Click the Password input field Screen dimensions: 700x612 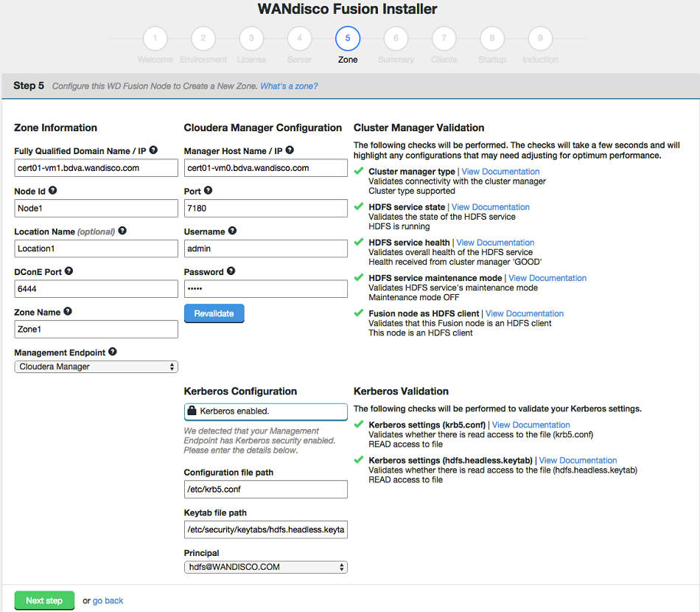coord(265,289)
